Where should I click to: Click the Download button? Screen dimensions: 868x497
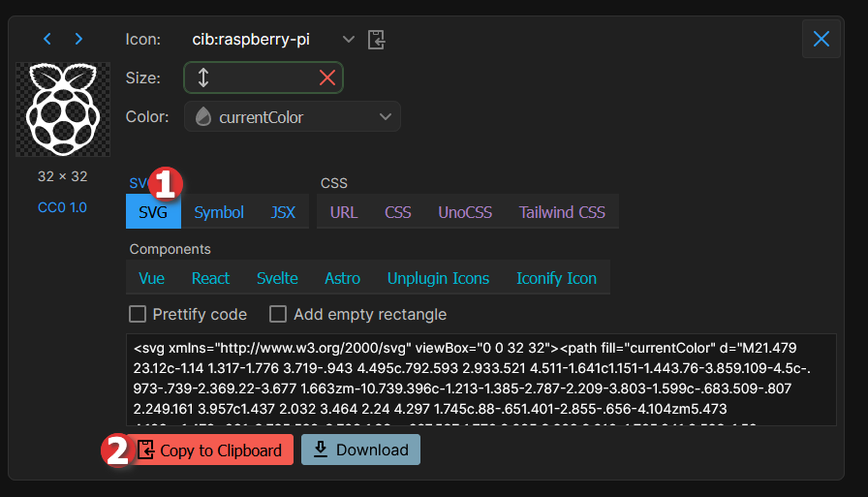click(361, 450)
